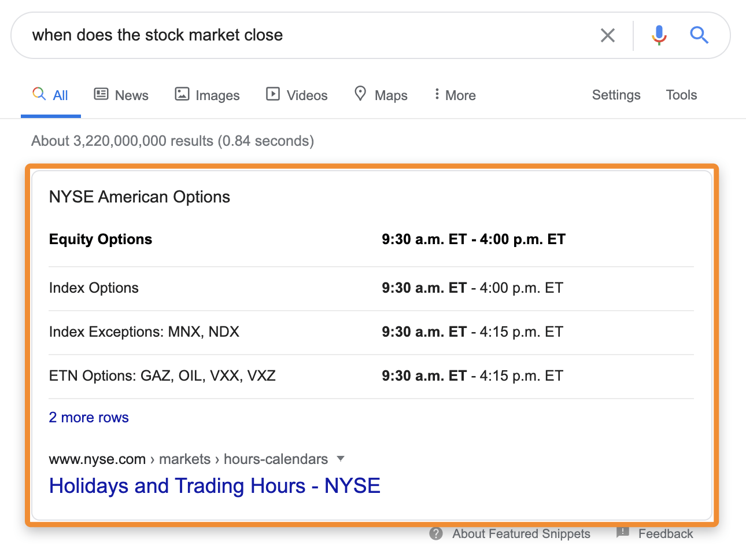Open the breadcrumb dropdown after hours-calendars
Screen dimensions: 746x560
coord(341,459)
